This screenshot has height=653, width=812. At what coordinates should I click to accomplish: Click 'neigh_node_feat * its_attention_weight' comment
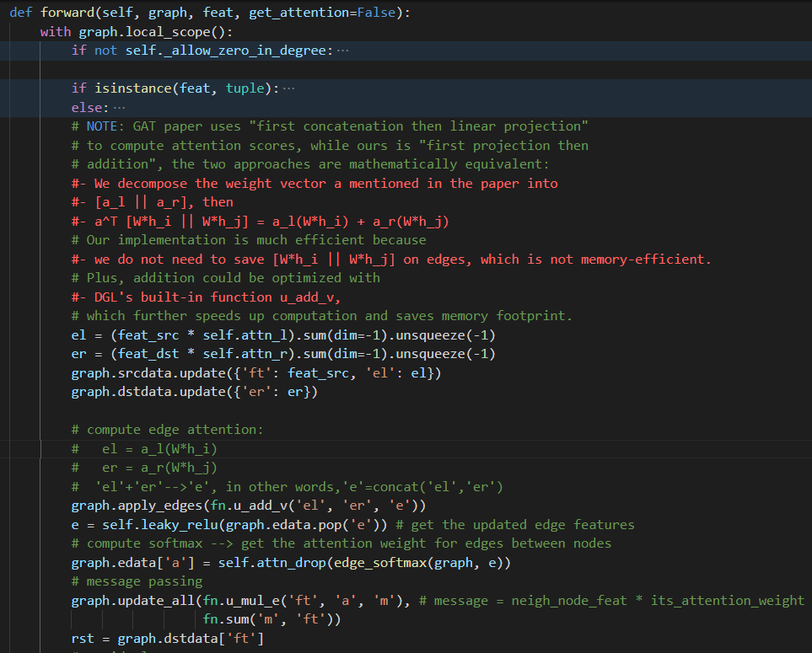click(x=658, y=601)
